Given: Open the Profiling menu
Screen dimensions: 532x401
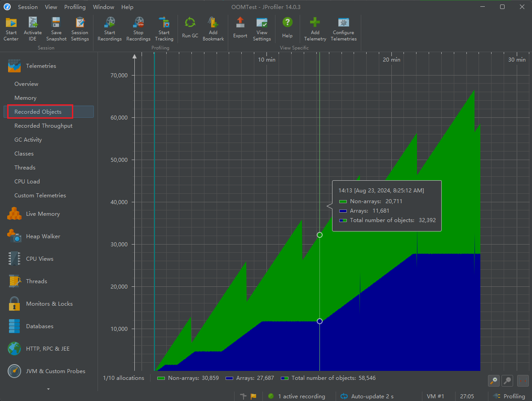Looking at the screenshot, I should [x=75, y=7].
